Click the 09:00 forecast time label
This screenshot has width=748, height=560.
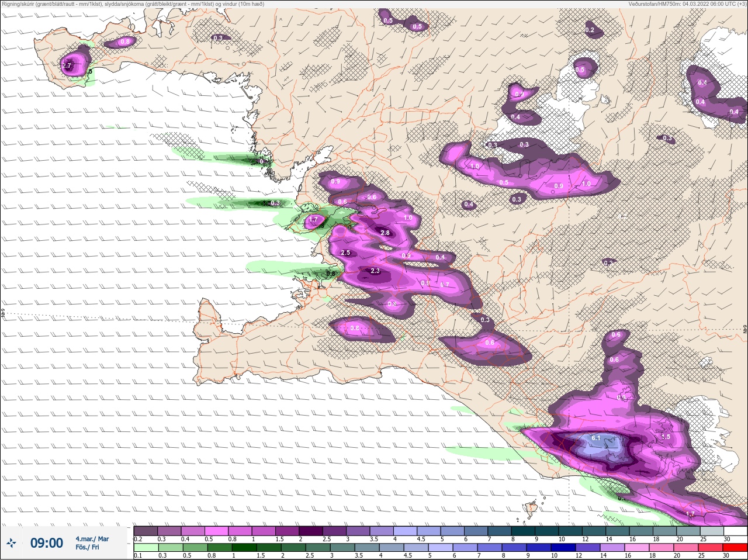click(47, 543)
